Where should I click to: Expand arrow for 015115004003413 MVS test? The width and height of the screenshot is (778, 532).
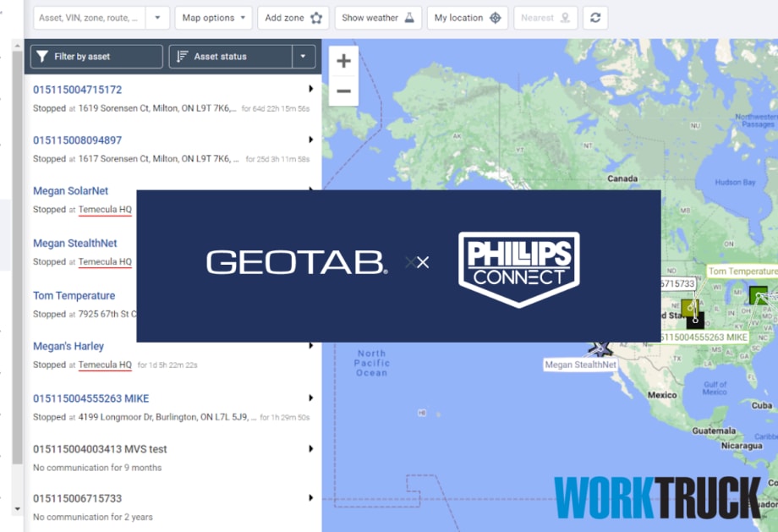[310, 448]
